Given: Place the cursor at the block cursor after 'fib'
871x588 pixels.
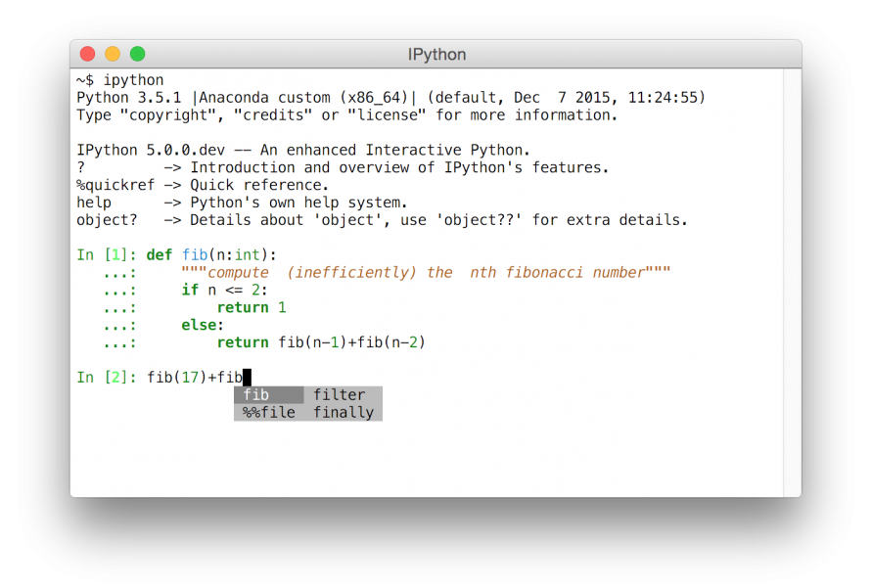Looking at the screenshot, I should (x=248, y=378).
